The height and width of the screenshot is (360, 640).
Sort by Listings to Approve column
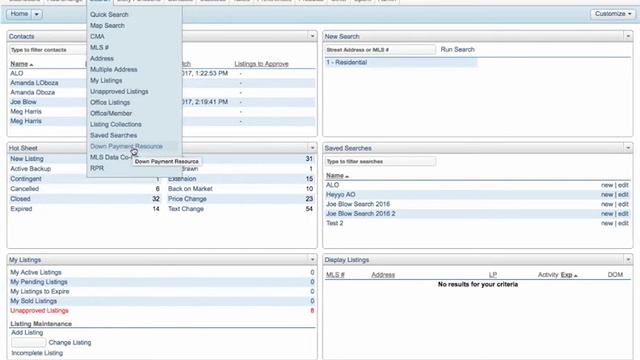tap(261, 64)
